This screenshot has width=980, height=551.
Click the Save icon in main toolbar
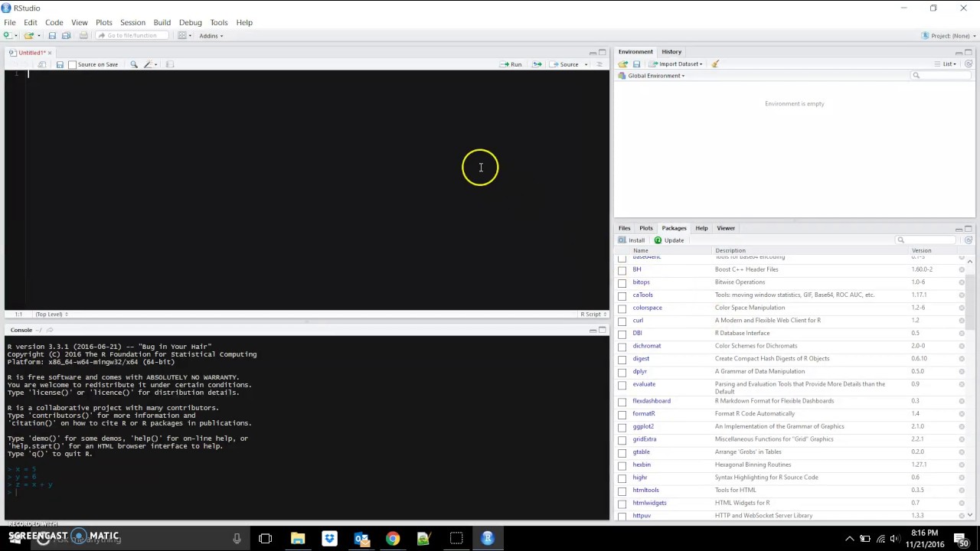[52, 35]
